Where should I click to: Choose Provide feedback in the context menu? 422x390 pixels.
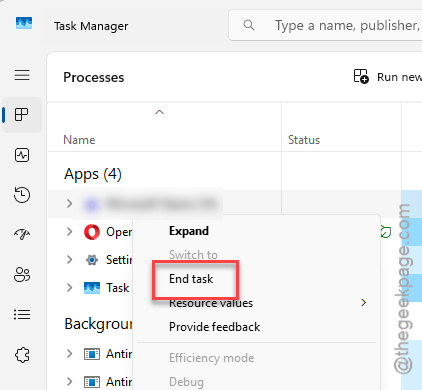coord(214,327)
